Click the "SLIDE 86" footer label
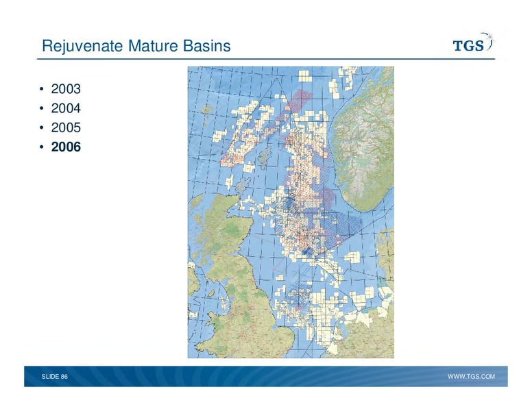 coord(55,377)
